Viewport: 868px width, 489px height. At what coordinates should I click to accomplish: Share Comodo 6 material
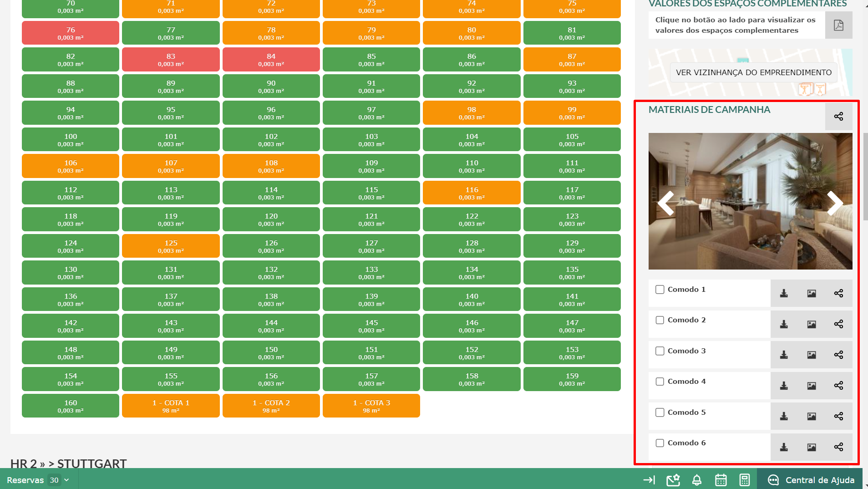tap(838, 447)
